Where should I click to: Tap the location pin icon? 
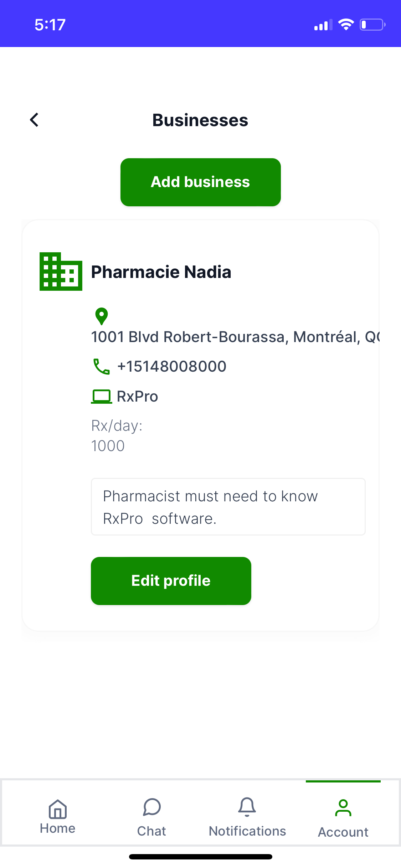tap(102, 316)
